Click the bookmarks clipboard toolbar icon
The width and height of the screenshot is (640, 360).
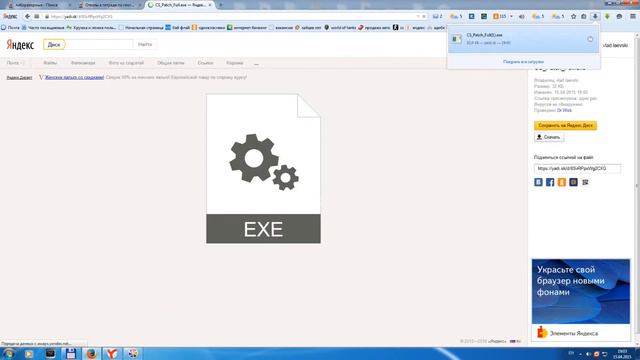(x=584, y=16)
